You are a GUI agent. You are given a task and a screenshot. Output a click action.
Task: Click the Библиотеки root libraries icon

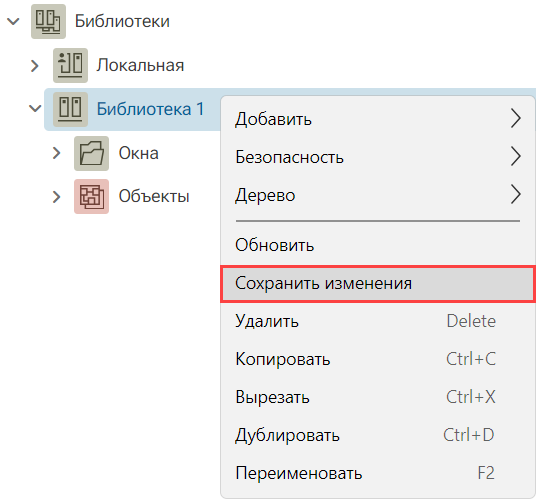tap(48, 21)
